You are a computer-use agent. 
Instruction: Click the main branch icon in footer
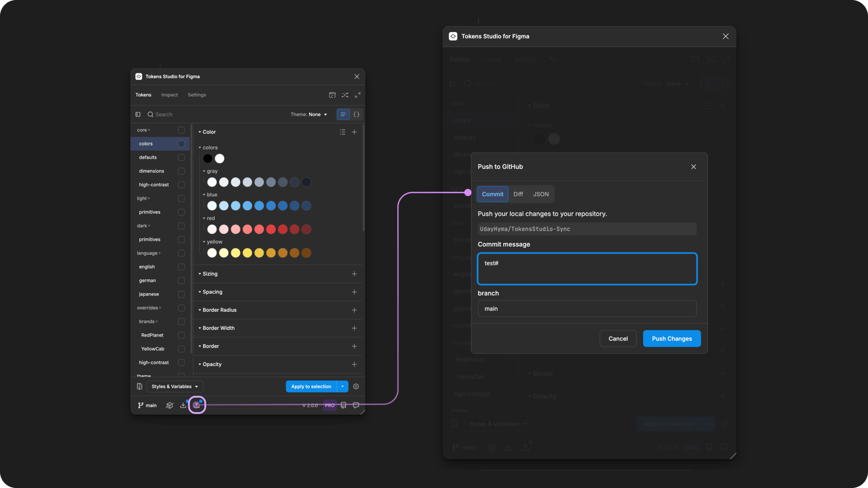point(141,406)
